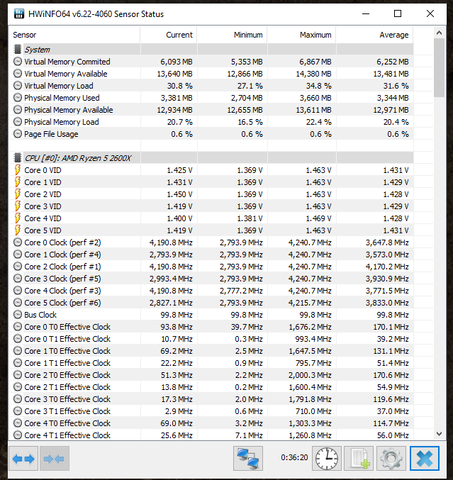Select Core 2 Clock (perf #1) row
Screen dimensions: 453x480
[211, 266]
